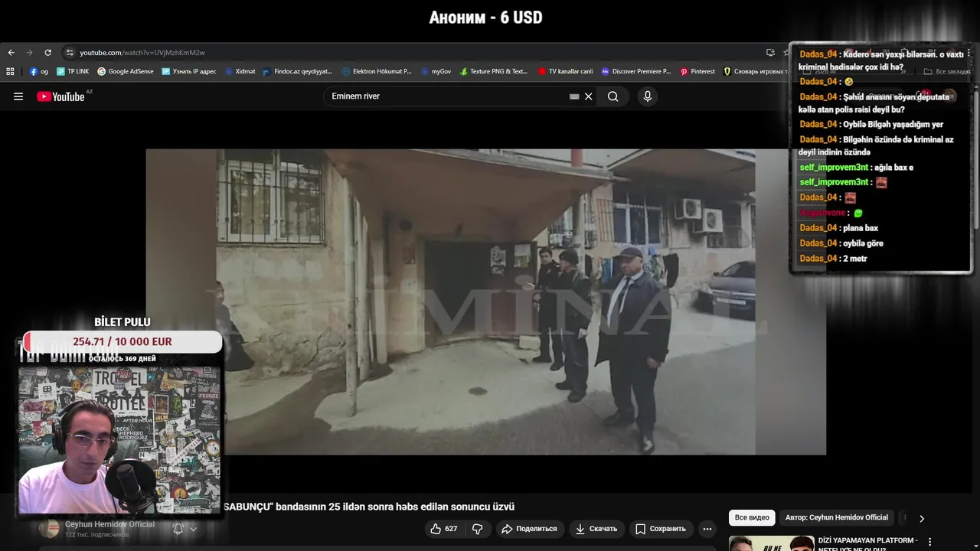This screenshot has height=551, width=980.
Task: Open the browser apps grid shortcut
Action: pos(10,71)
